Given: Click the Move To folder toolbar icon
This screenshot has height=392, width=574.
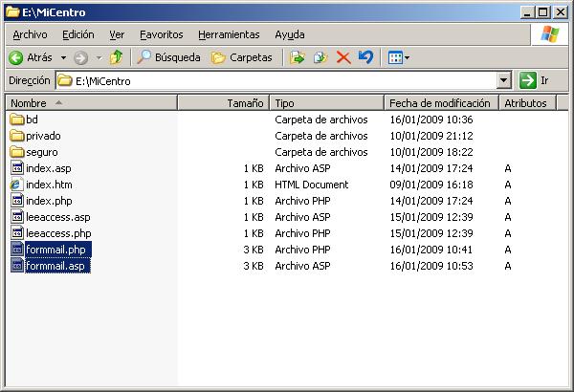Looking at the screenshot, I should (x=298, y=57).
